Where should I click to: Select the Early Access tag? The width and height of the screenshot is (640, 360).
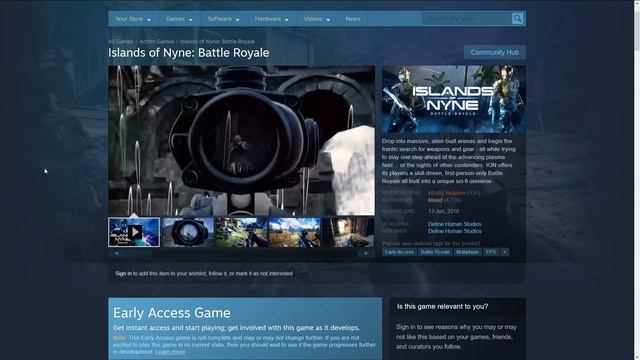[x=399, y=252]
